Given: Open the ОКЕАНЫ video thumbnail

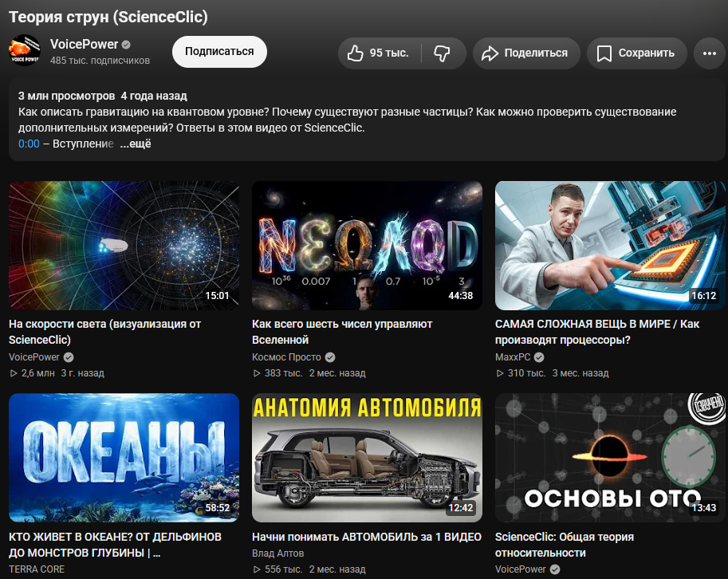Looking at the screenshot, I should tap(124, 458).
